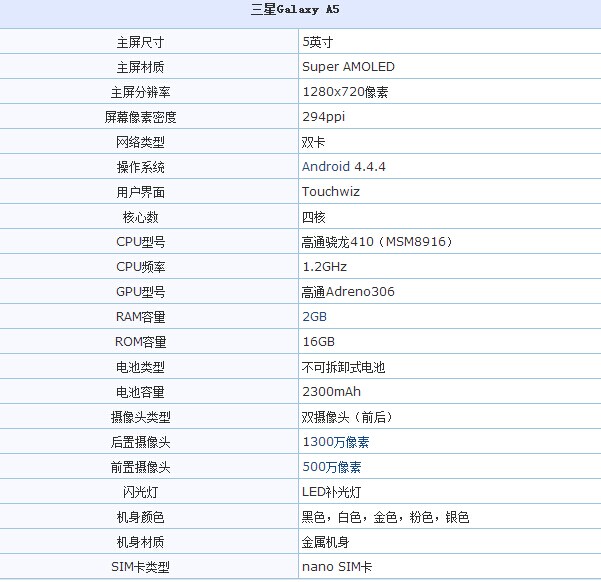
Task: Select the 294ppi value
Action: (x=323, y=117)
